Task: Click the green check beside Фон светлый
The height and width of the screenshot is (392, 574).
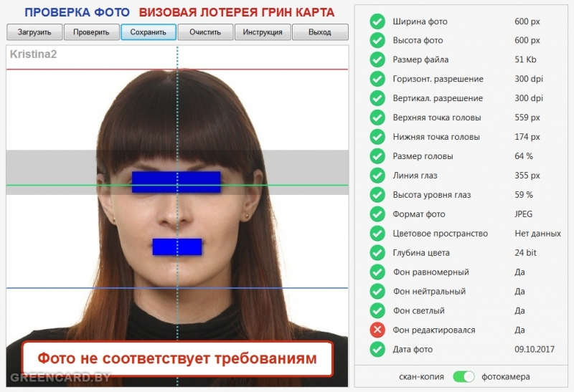Action: pos(377,310)
